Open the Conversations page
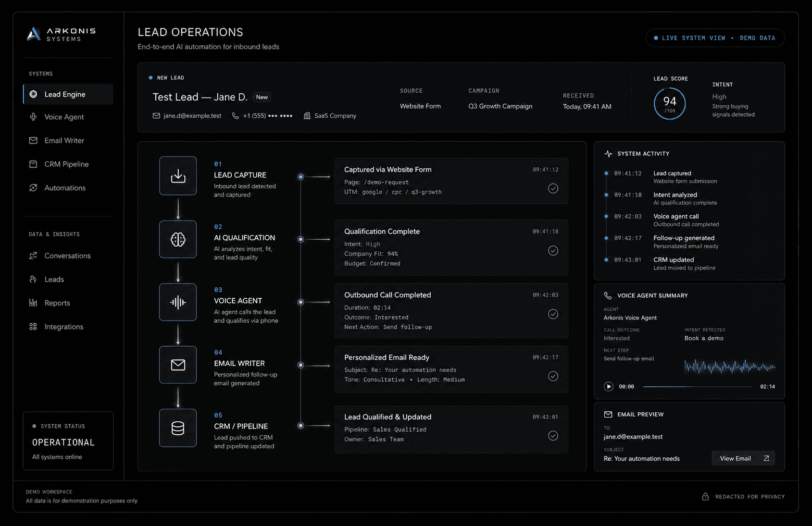This screenshot has height=526, width=812. click(68, 256)
